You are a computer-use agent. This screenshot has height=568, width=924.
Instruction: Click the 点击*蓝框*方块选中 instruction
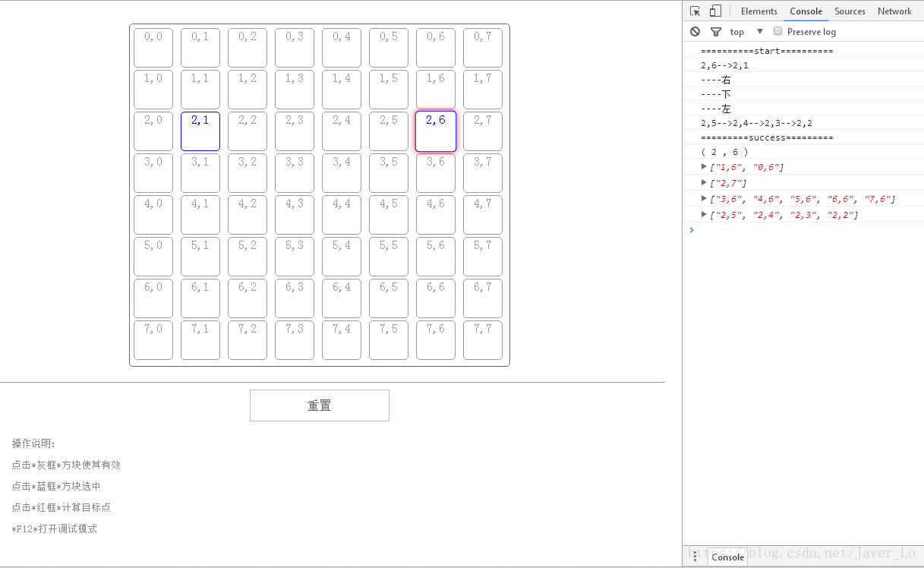click(x=56, y=486)
